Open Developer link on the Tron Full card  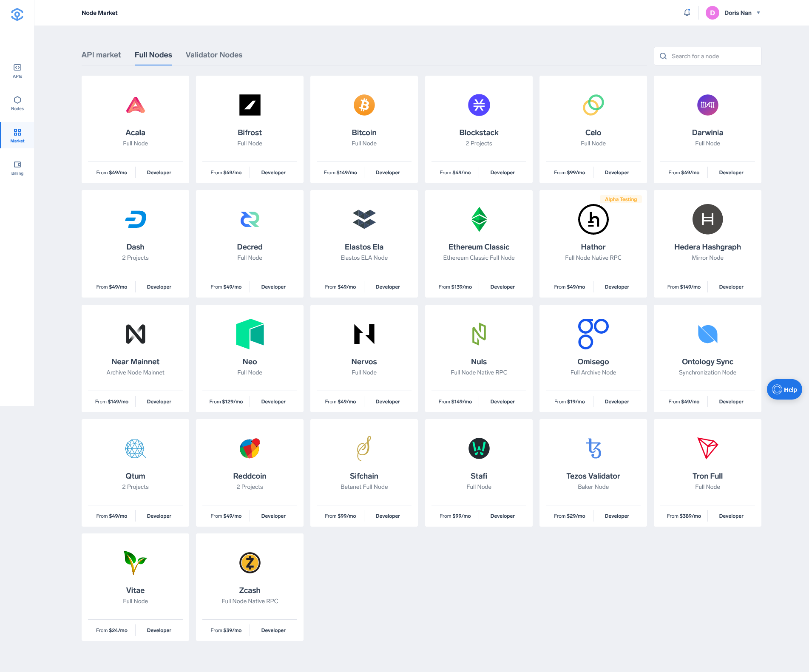[731, 516]
